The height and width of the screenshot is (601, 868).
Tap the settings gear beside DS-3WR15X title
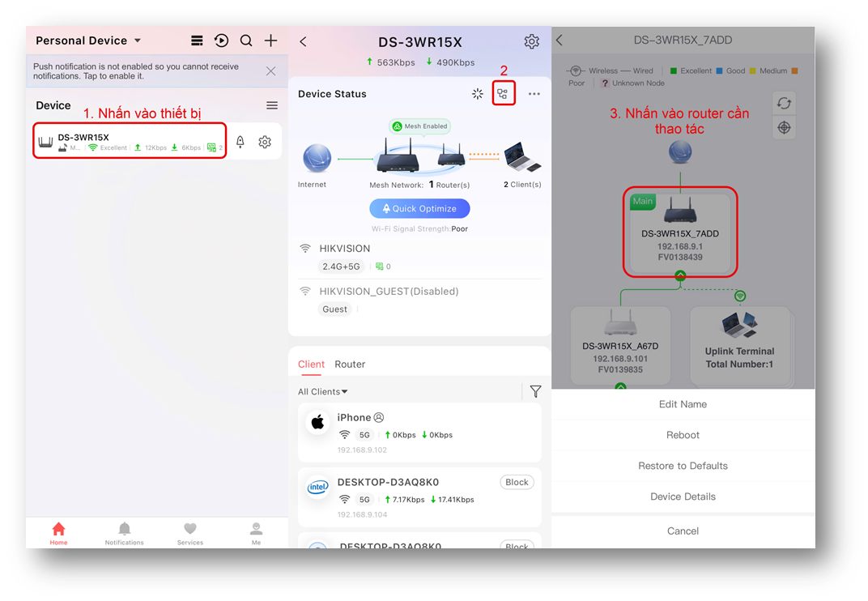(x=531, y=41)
